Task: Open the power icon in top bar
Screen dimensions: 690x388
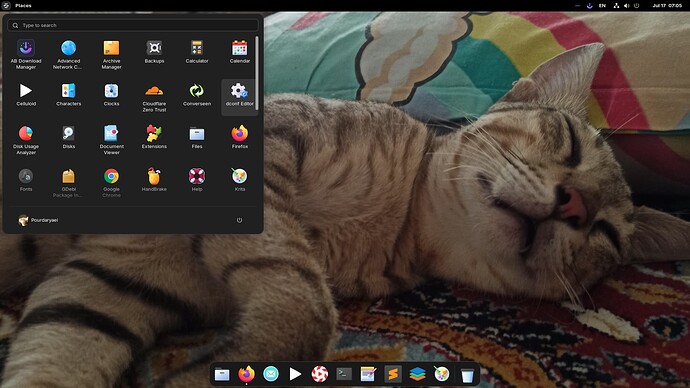Action: coord(636,6)
